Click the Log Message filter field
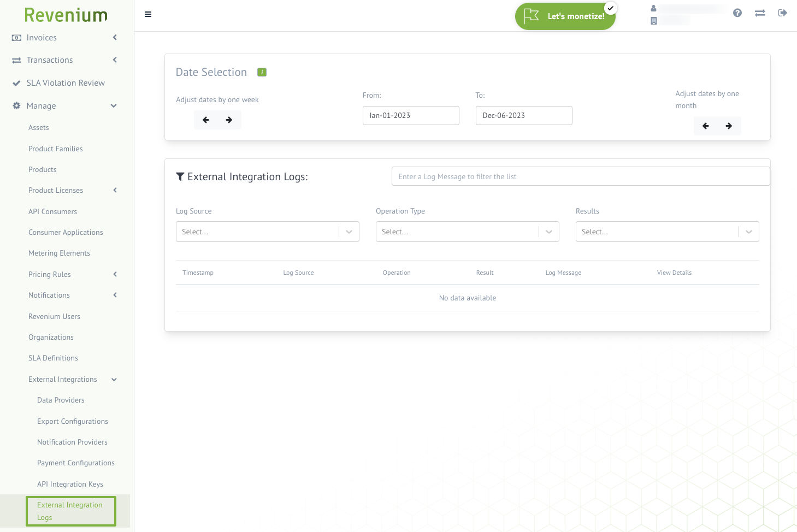Screen dimensions: 797x532 click(580, 176)
